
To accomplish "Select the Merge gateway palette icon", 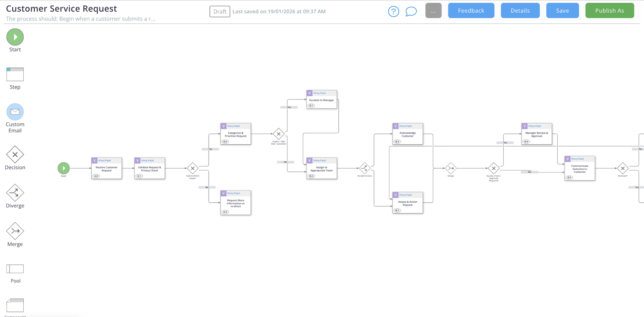I will 15,231.
